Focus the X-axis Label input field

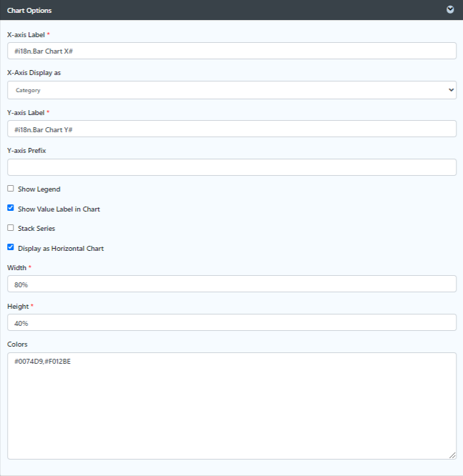(231, 51)
